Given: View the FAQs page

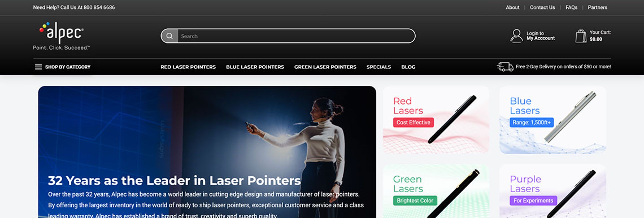Looking at the screenshot, I should click(571, 7).
